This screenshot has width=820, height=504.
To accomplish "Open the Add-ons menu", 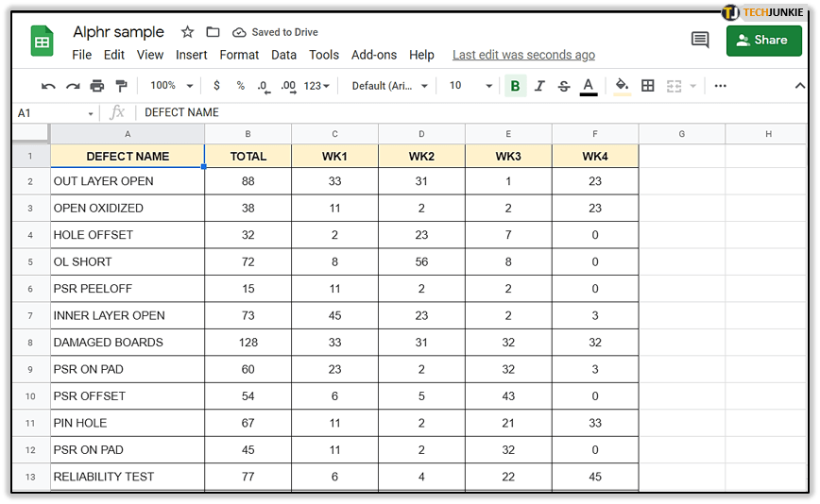I will (x=374, y=55).
